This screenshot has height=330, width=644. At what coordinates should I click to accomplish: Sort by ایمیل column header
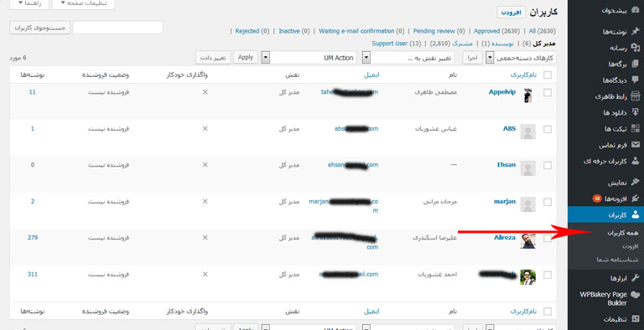371,75
